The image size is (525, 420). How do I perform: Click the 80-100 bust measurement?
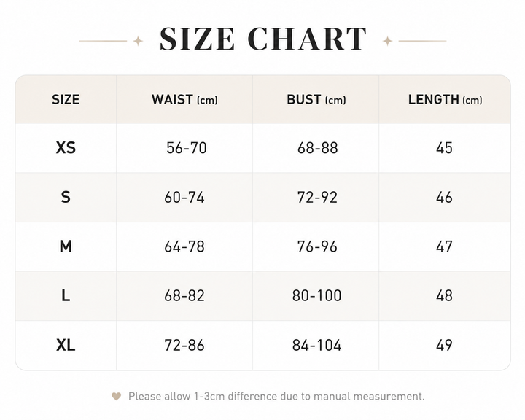(316, 296)
